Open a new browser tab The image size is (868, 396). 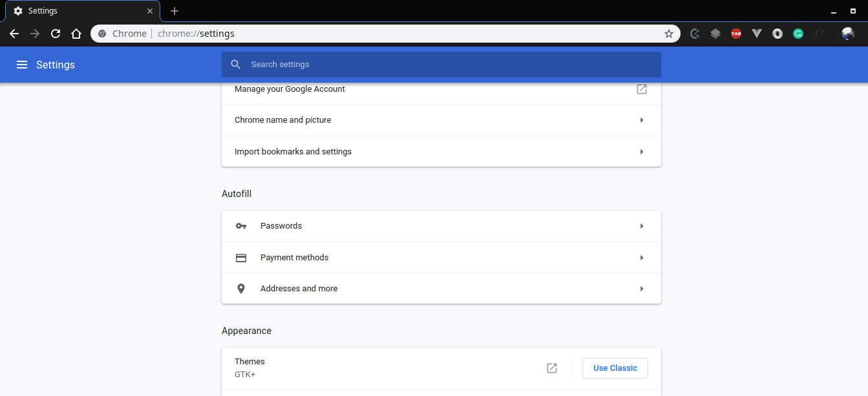[174, 11]
